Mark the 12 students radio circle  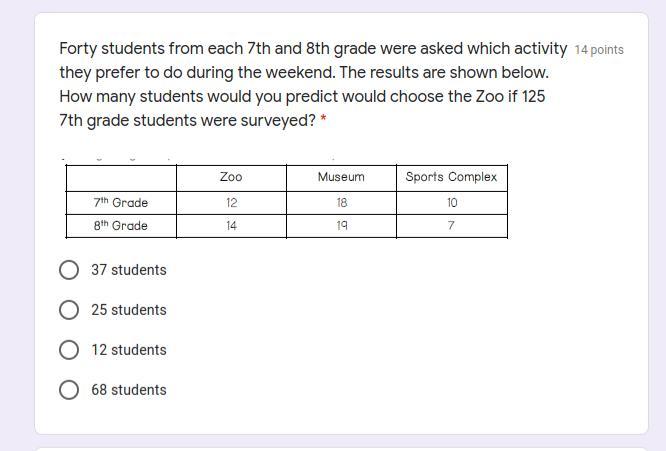pyautogui.click(x=69, y=350)
